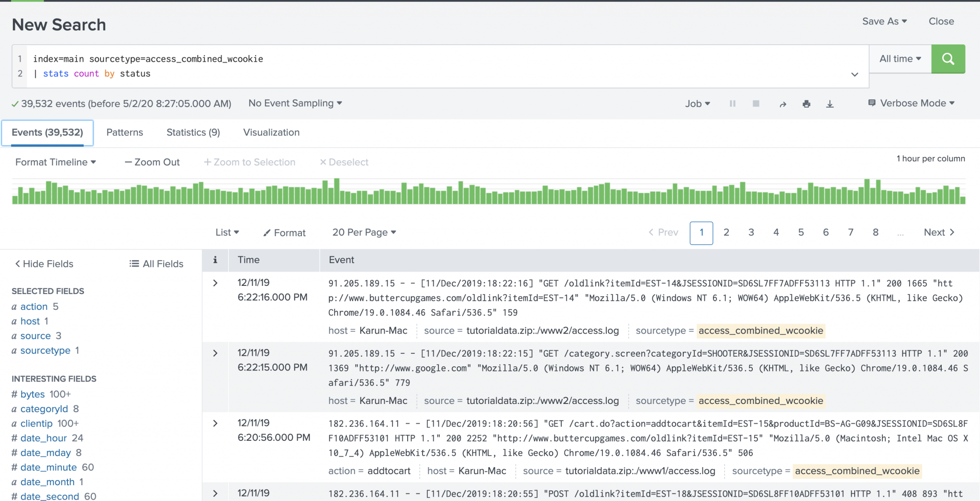
Task: Expand the 6:22:15.000 PM event
Action: click(215, 353)
